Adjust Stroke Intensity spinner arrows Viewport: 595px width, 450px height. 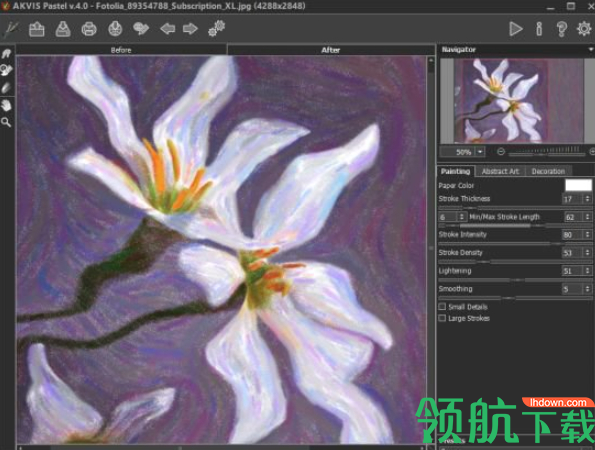click(x=587, y=235)
